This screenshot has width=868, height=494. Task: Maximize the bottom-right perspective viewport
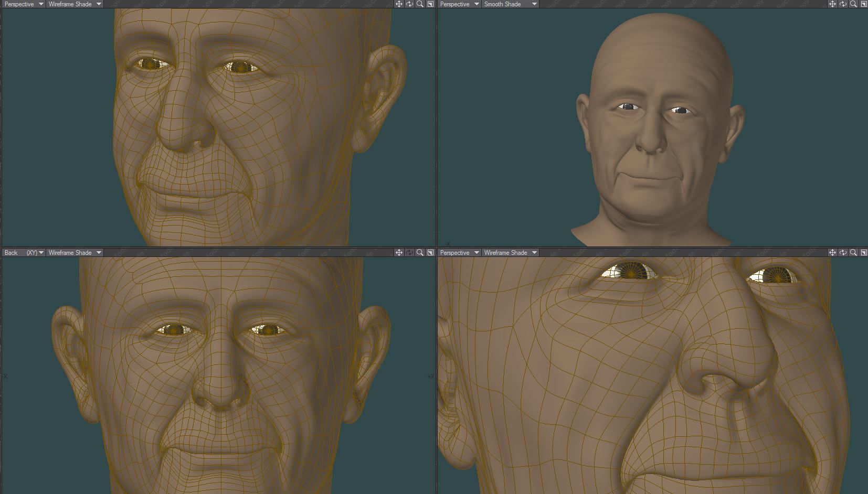point(864,253)
